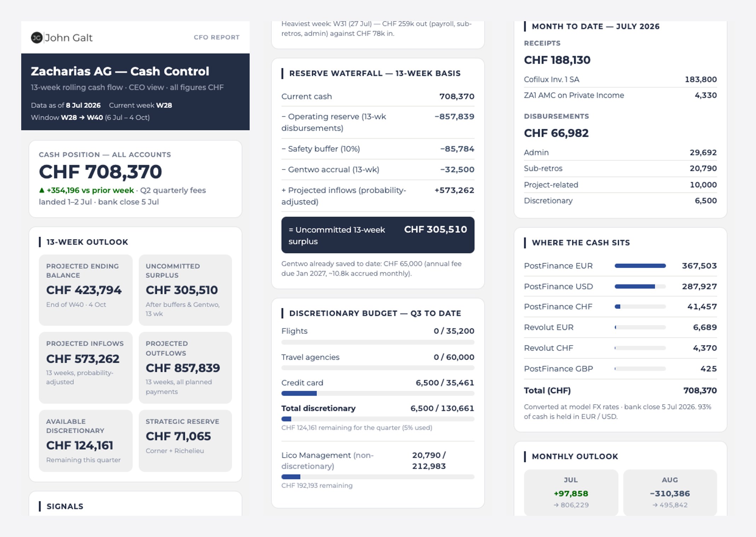Open the Uncommitted Surplus outlook card

pyautogui.click(x=185, y=290)
